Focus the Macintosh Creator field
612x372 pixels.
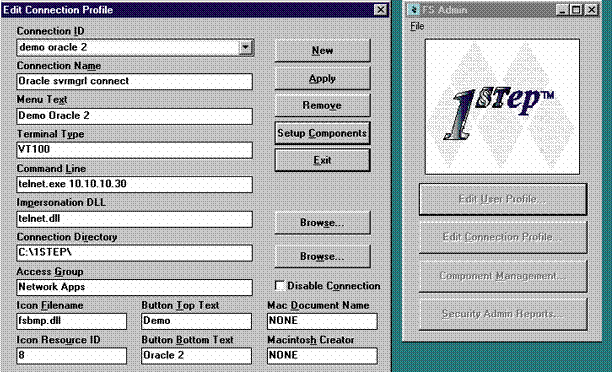(322, 356)
